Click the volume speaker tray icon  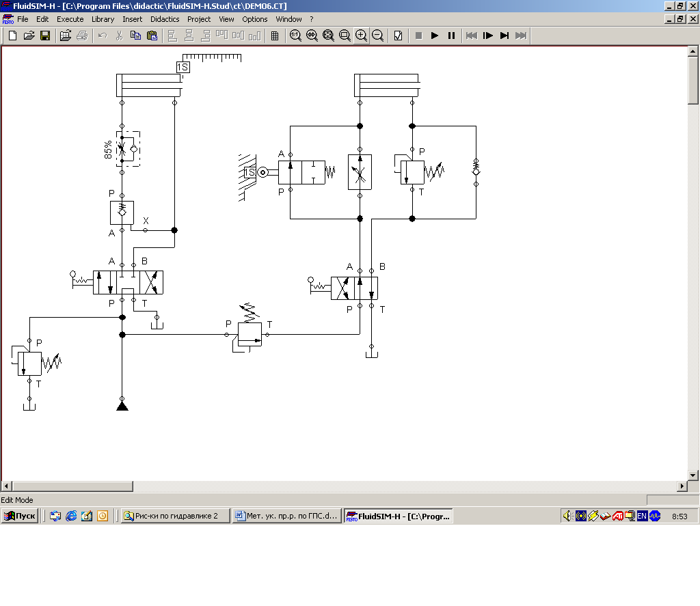click(x=568, y=516)
